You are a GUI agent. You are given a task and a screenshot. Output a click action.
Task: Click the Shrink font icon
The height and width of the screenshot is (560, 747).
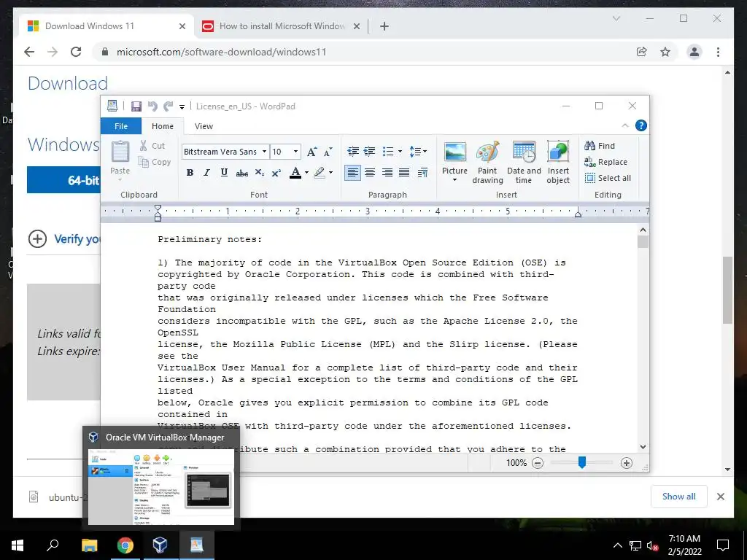click(328, 152)
